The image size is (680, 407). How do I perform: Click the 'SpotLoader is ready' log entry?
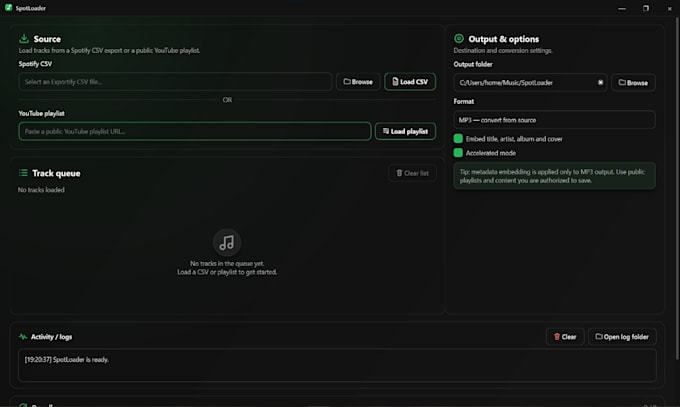pyautogui.click(x=67, y=360)
